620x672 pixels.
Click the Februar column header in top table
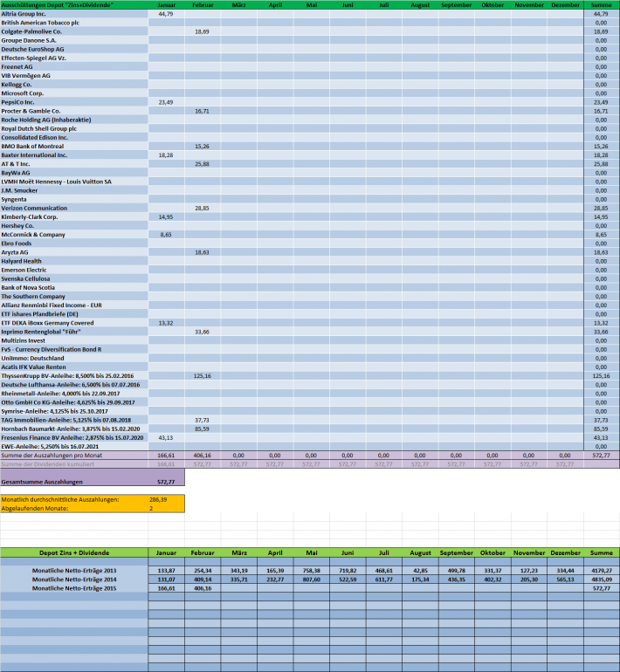(203, 4)
